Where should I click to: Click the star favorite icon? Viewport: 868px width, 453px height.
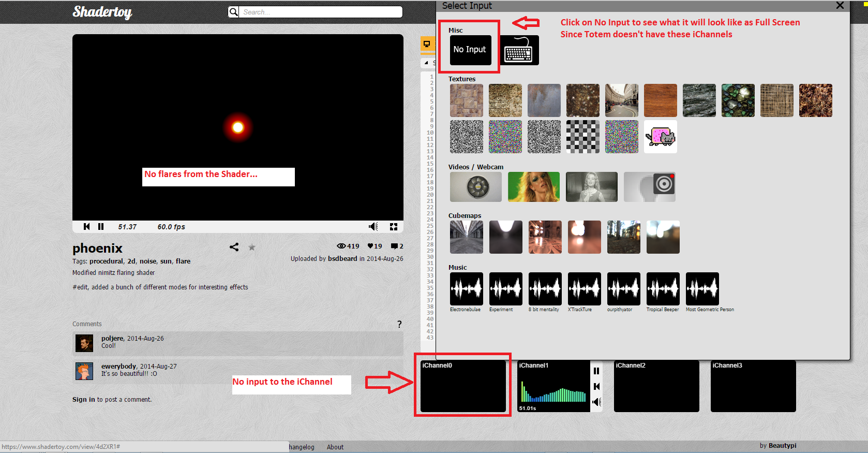tap(252, 247)
